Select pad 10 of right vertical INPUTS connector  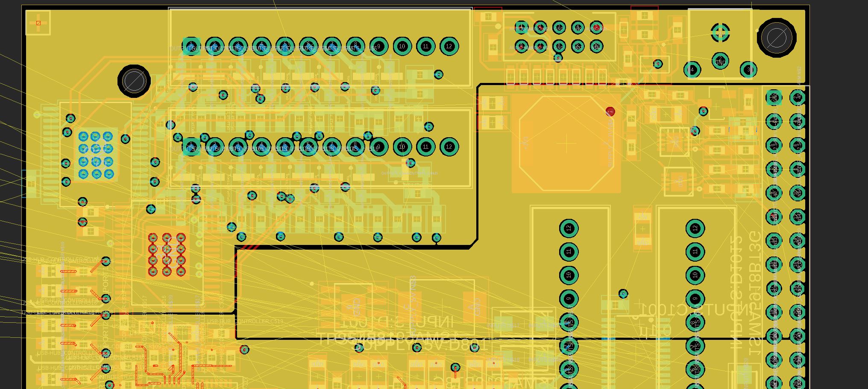point(695,275)
